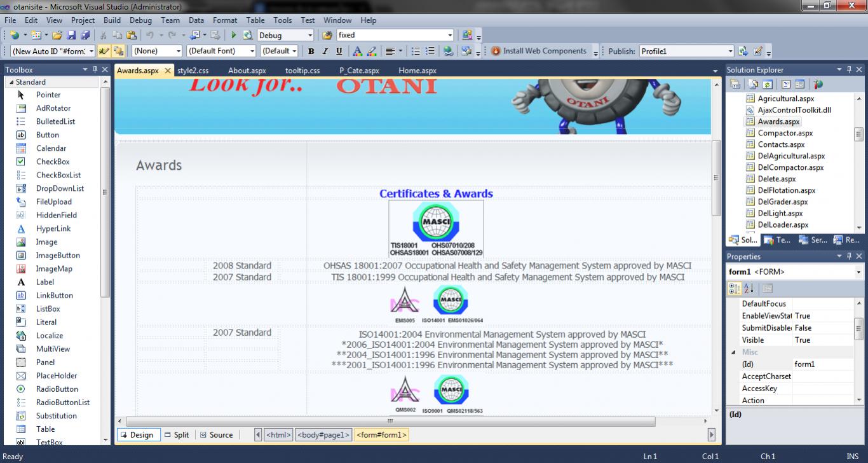Viewport: 868px width, 463px height.
Task: Click Install Web Components button
Action: [539, 51]
